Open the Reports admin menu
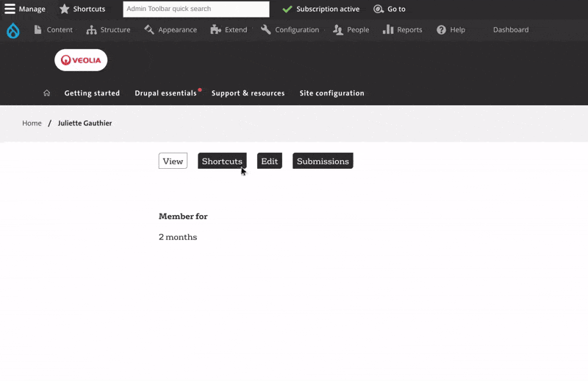 click(402, 30)
